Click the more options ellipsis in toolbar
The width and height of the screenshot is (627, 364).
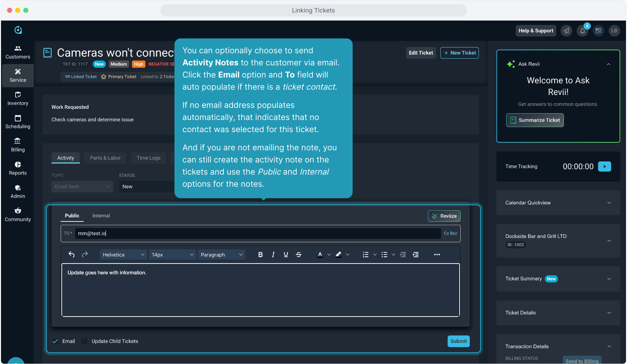pyautogui.click(x=437, y=255)
